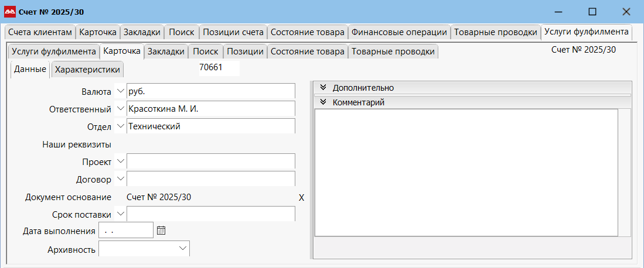Open the Валюта dropdown arrow
The height and width of the screenshot is (268, 644).
pos(121,92)
